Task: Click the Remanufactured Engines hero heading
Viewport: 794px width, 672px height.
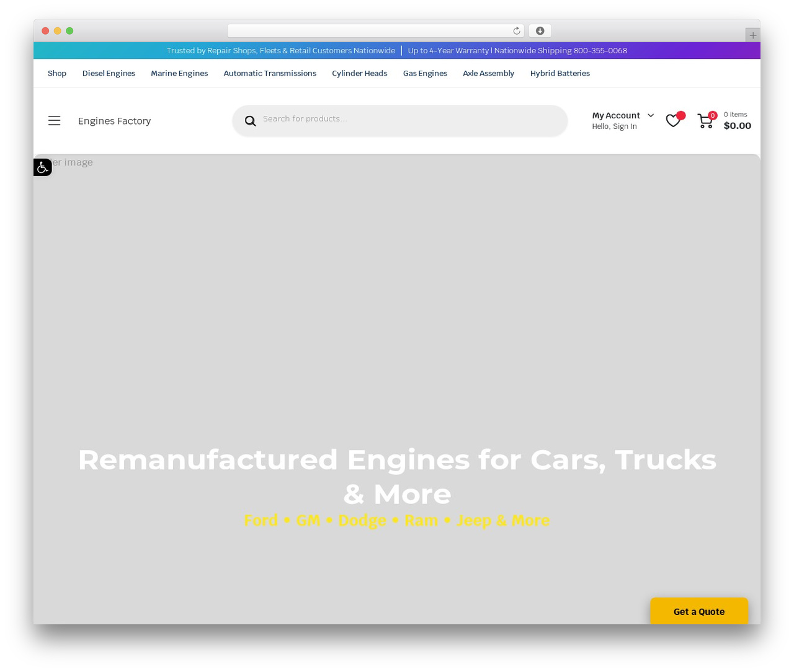Action: (x=397, y=477)
